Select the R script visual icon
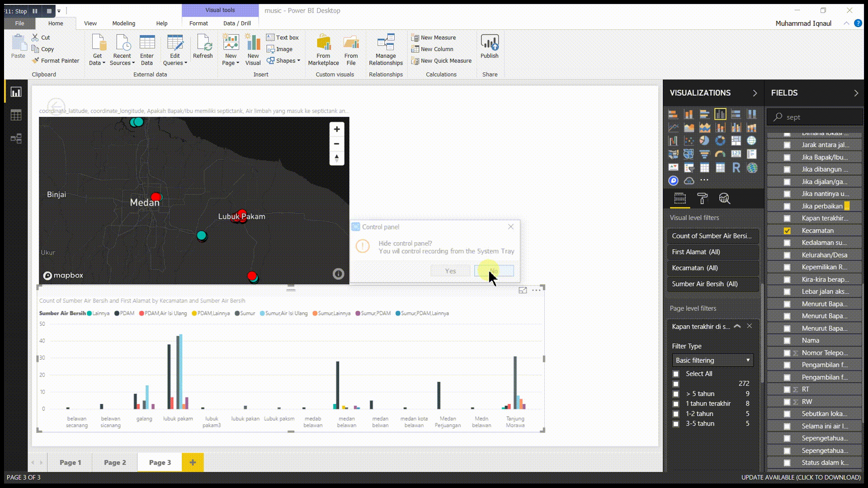 pyautogui.click(x=736, y=168)
